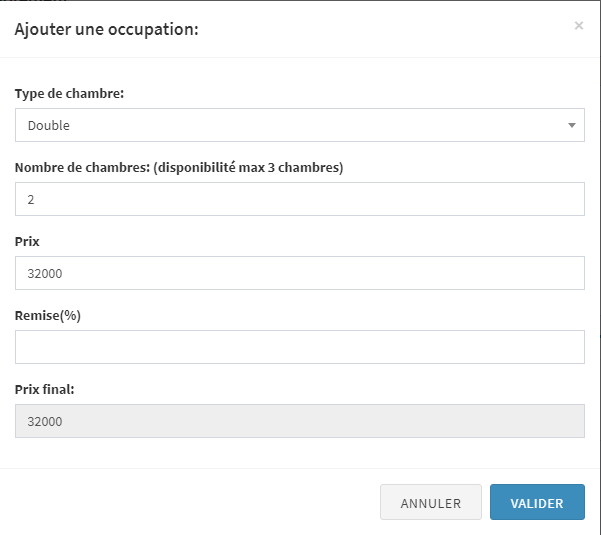Viewport: 601px width, 535px height.
Task: Focus the empty Remise(%) field
Action: 299,347
